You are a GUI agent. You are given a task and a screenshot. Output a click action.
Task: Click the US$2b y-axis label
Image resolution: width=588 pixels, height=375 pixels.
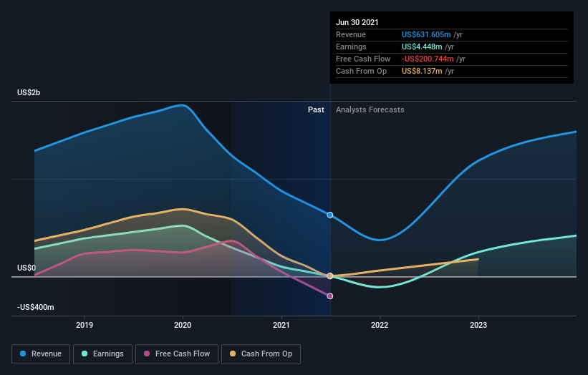(x=29, y=92)
